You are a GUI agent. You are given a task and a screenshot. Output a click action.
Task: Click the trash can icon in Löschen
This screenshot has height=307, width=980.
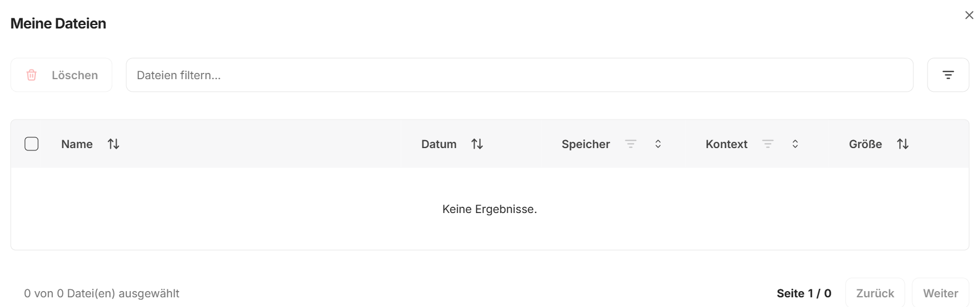tap(32, 75)
